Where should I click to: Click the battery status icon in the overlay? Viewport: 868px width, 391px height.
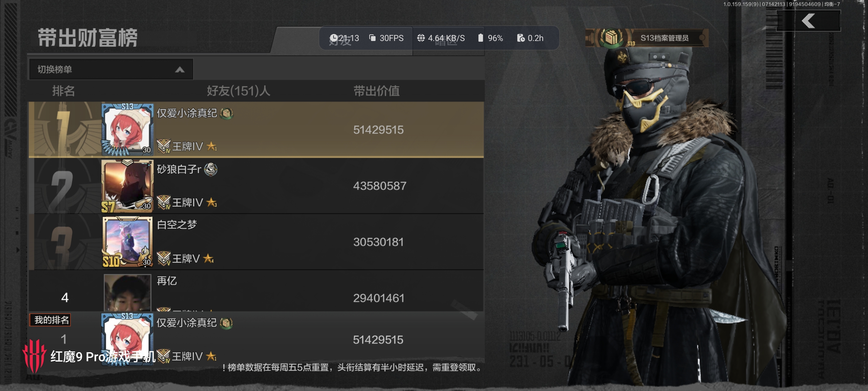click(x=481, y=38)
